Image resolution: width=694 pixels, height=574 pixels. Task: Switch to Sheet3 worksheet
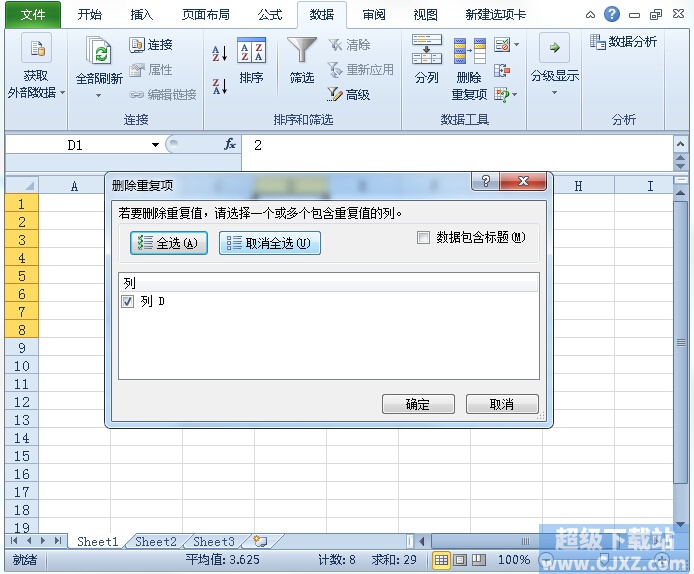click(x=214, y=541)
